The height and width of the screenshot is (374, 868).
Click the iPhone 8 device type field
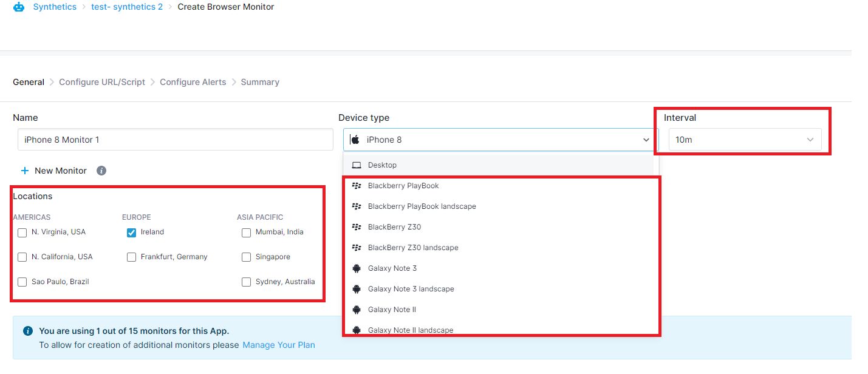click(x=501, y=140)
